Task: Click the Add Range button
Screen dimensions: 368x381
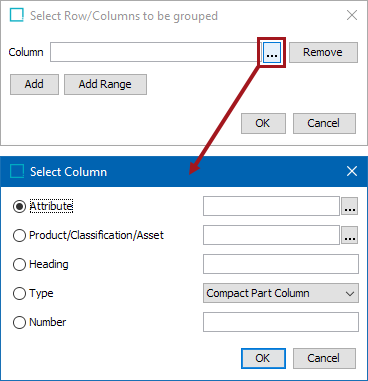Action: point(105,84)
